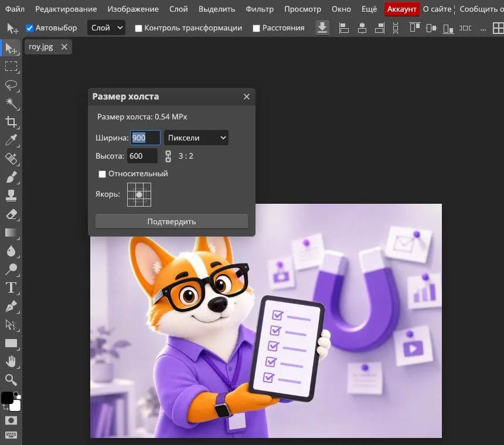Select the Brush tool
504x445 pixels.
11,177
